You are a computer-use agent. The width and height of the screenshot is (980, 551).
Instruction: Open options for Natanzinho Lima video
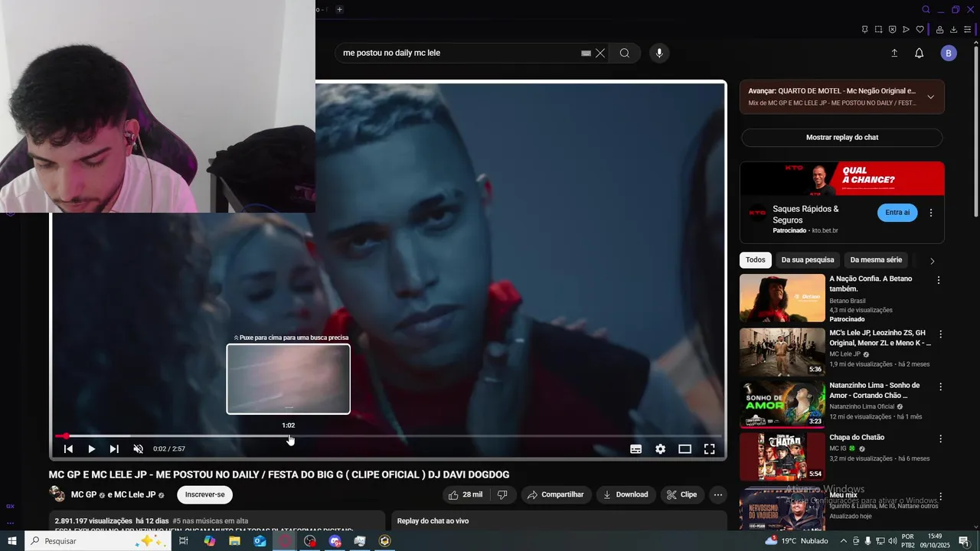(940, 386)
